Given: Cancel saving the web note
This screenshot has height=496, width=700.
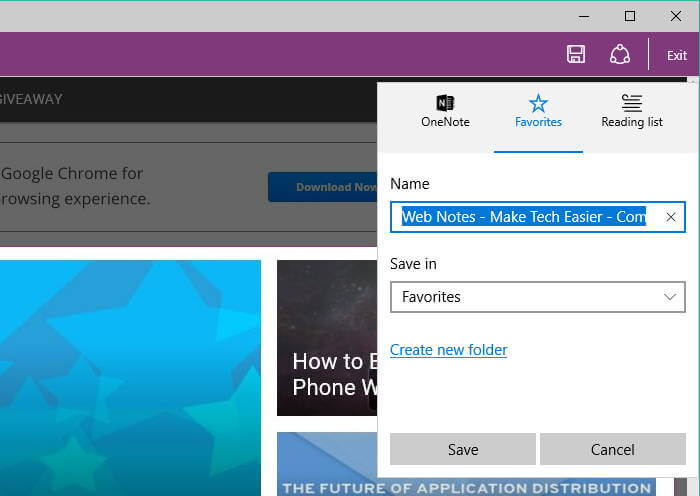Looking at the screenshot, I should tap(612, 449).
